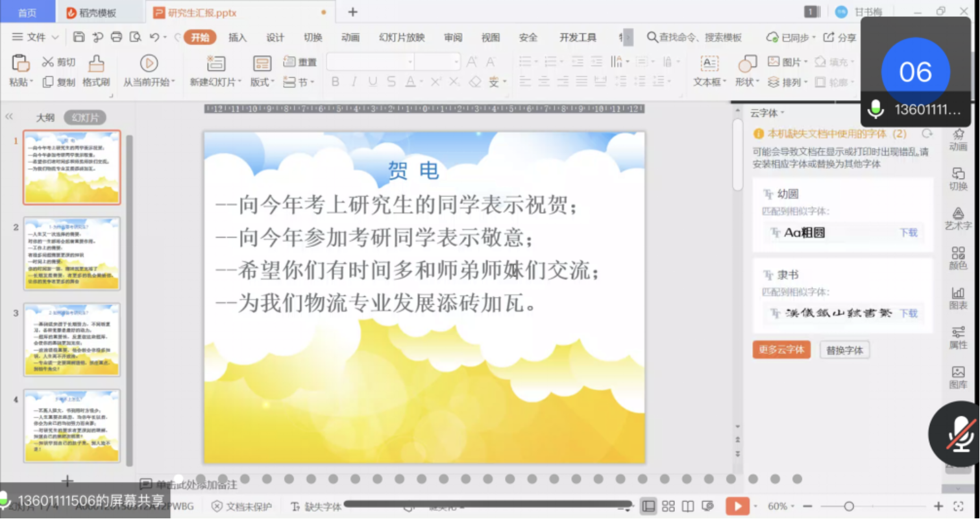Click the Paste clipboard icon
Viewport: 980px width, 519px height.
tap(21, 63)
